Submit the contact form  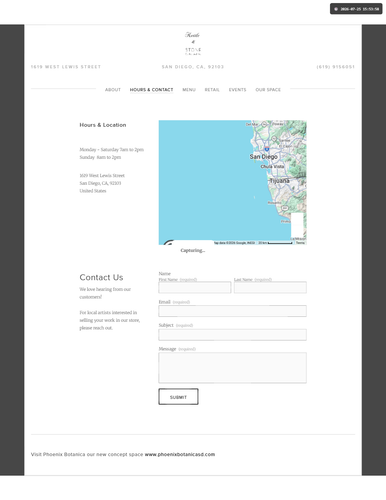(178, 397)
